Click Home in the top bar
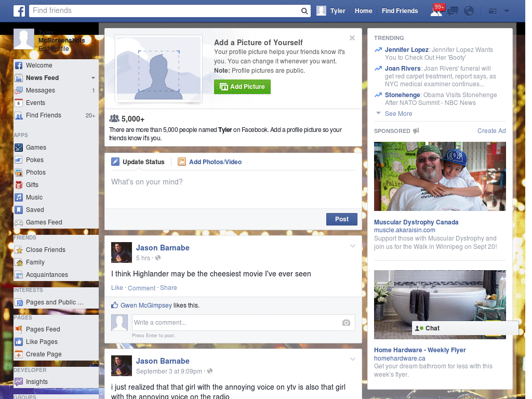This screenshot has height=399, width=532. click(363, 11)
